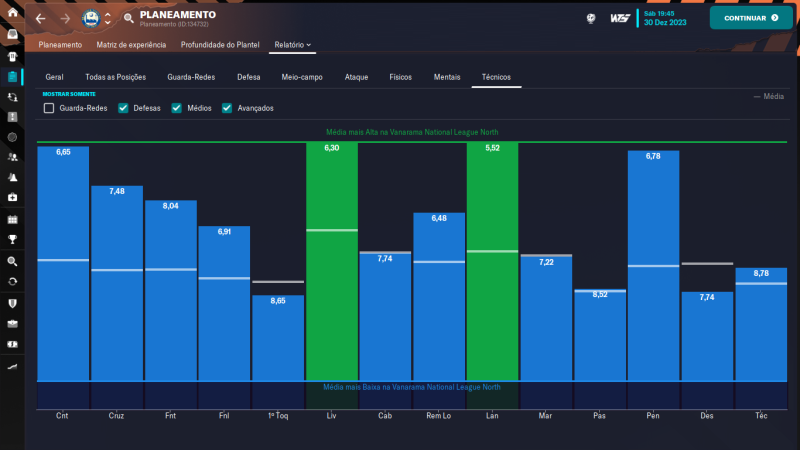Screen dimensions: 800x450
Task: Expand the Relatório dropdown menu
Action: pyautogui.click(x=293, y=45)
